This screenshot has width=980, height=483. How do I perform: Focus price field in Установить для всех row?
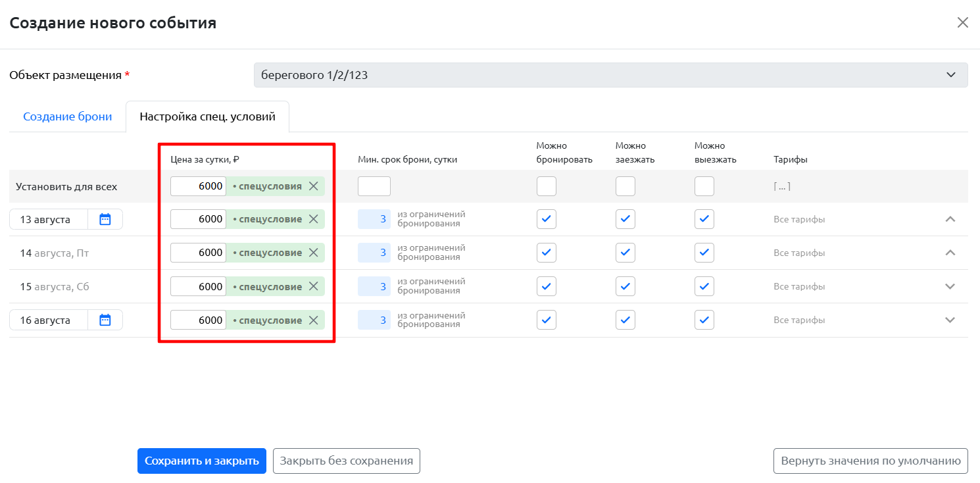pyautogui.click(x=198, y=186)
